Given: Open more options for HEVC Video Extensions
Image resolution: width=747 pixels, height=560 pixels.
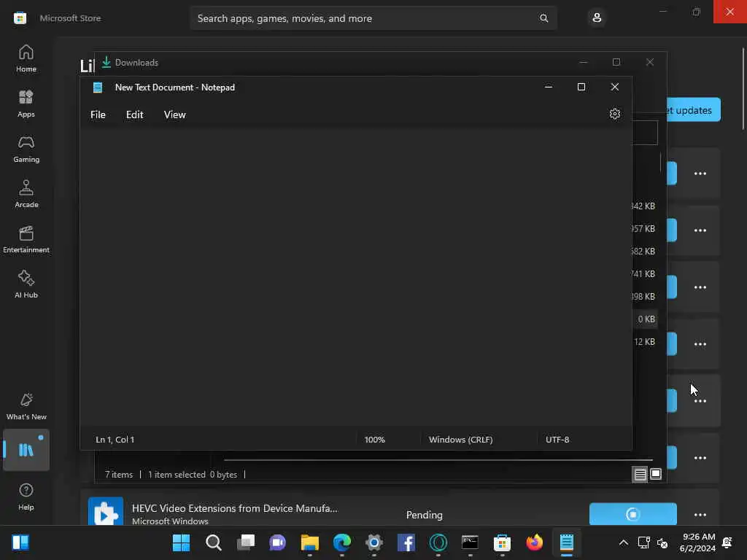Looking at the screenshot, I should (x=700, y=514).
